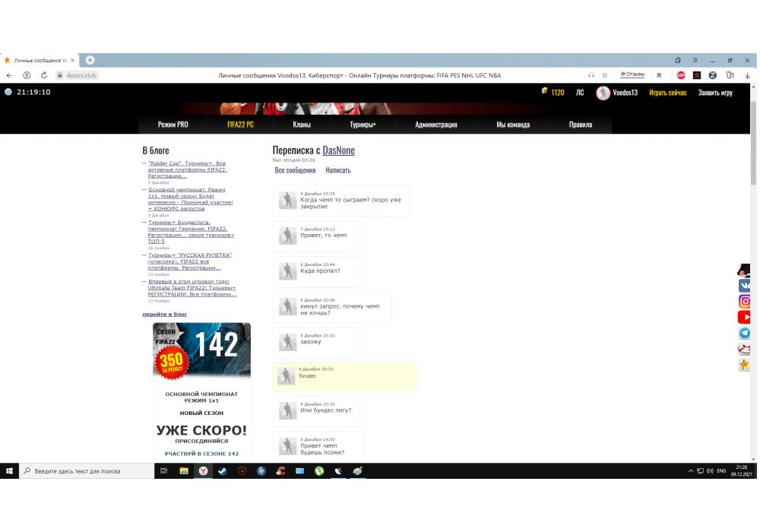The width and height of the screenshot is (760, 532).
Task: Open the Турниры+ Бундеслига blog post link
Action: point(191,232)
